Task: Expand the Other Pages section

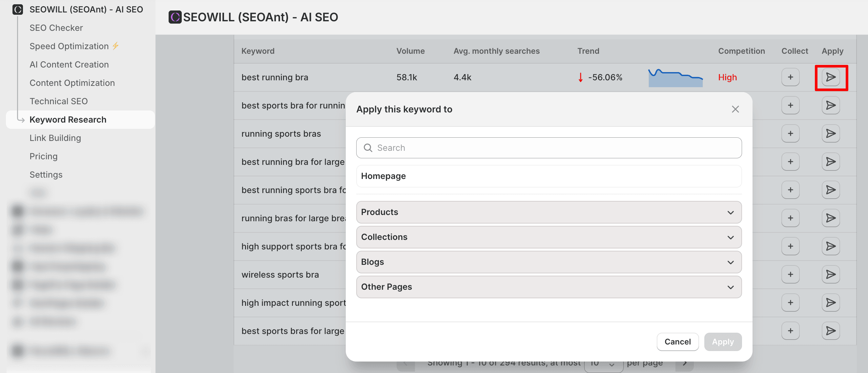Action: [548, 287]
